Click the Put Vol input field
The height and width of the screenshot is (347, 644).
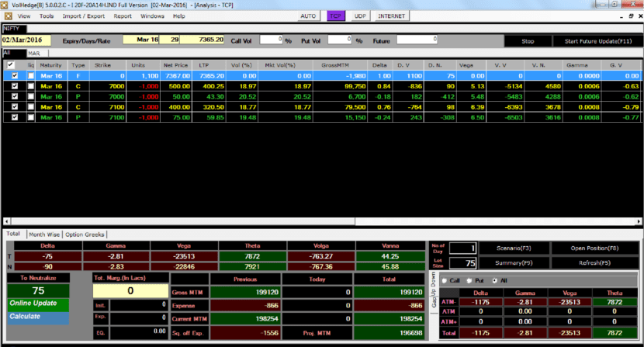340,40
